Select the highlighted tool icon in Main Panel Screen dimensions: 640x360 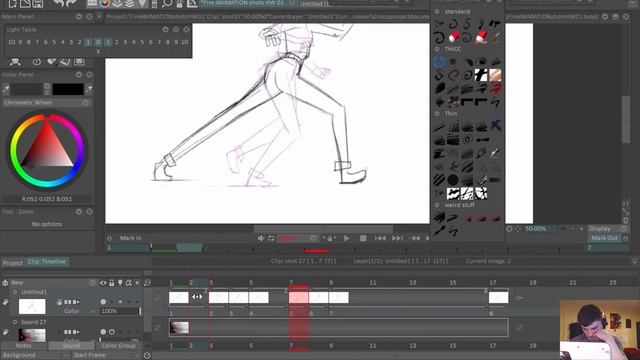coord(64,62)
